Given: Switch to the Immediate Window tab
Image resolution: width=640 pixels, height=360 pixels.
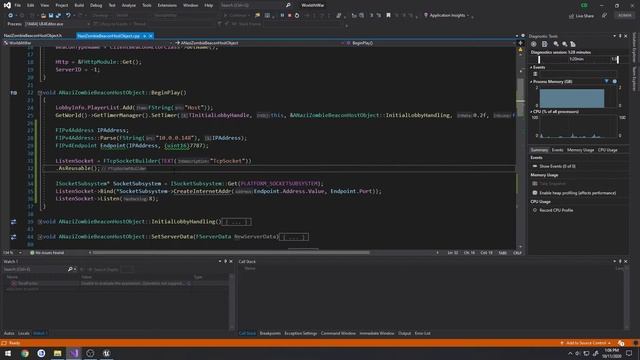Looking at the screenshot, I should [377, 333].
